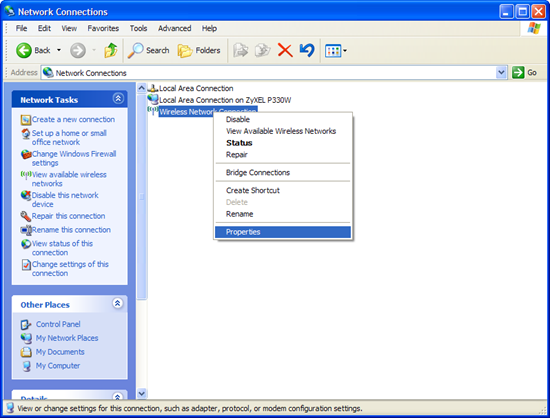Click the scrollbar down arrow in sidebar

141,393
